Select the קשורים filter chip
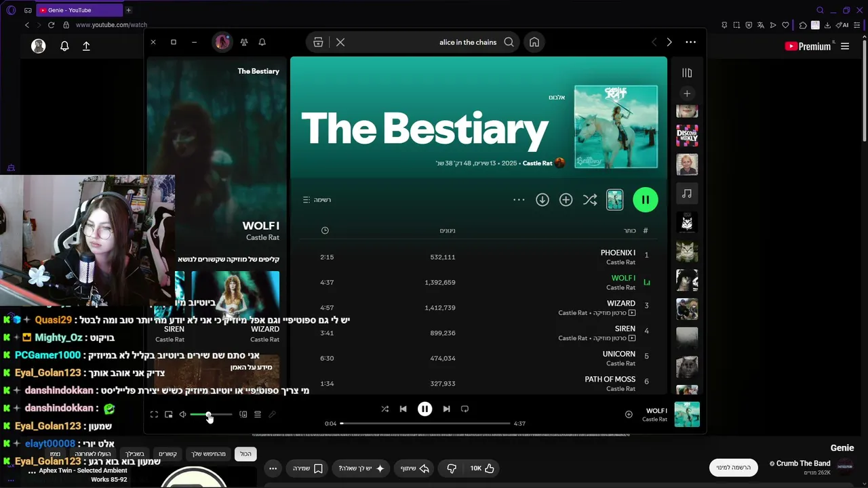 pyautogui.click(x=167, y=454)
